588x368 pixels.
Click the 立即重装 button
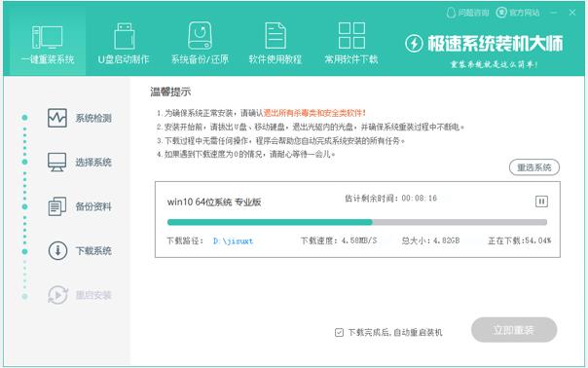(x=514, y=330)
